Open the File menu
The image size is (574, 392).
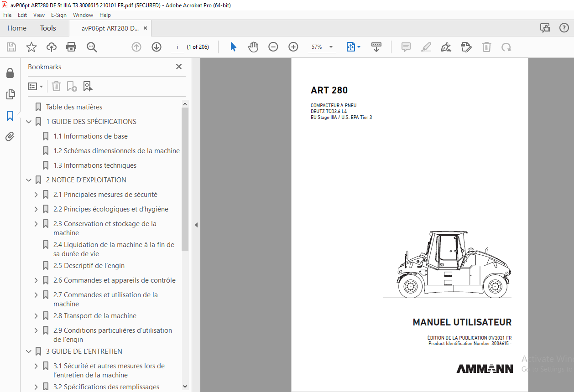click(x=7, y=15)
